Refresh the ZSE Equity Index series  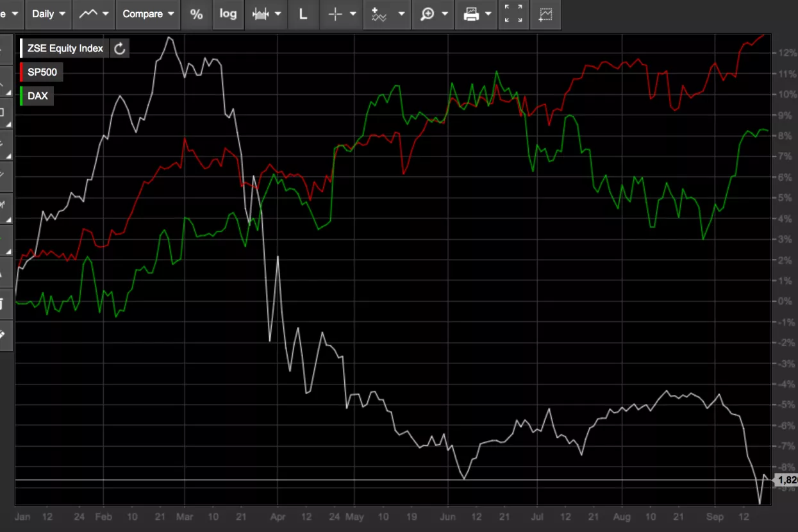(x=119, y=49)
